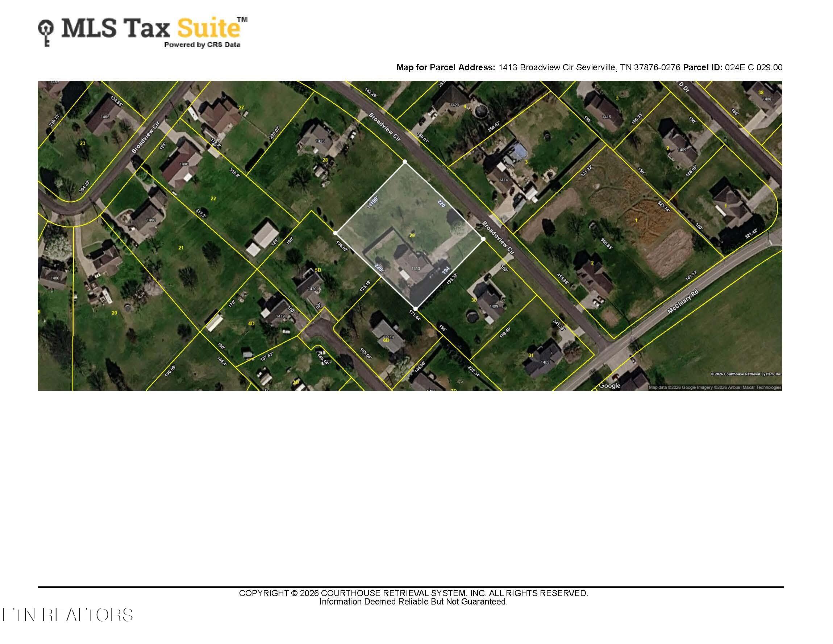833x644 pixels.
Task: Click footer 'COPYRIGHT © 2026 COURTHOUSE RETRIEVAL SYSTEM' line
Action: click(x=413, y=593)
